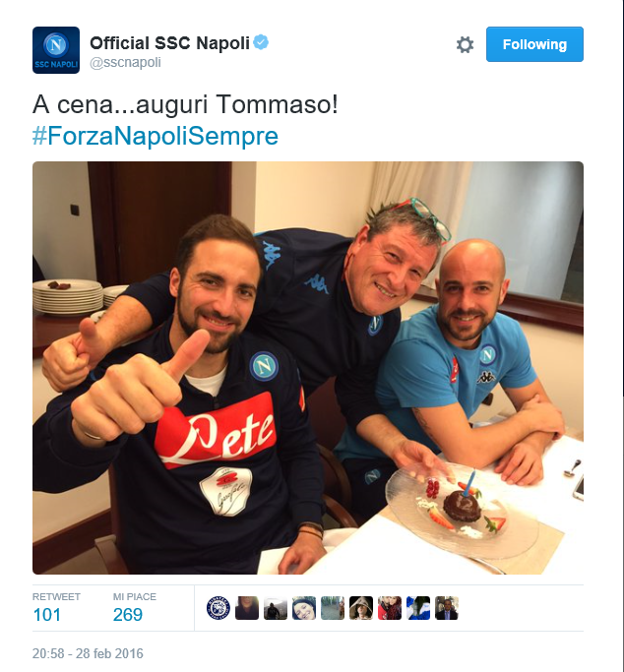Enlarge the tweet's dinner photo
The image size is (624, 672).
(x=308, y=368)
